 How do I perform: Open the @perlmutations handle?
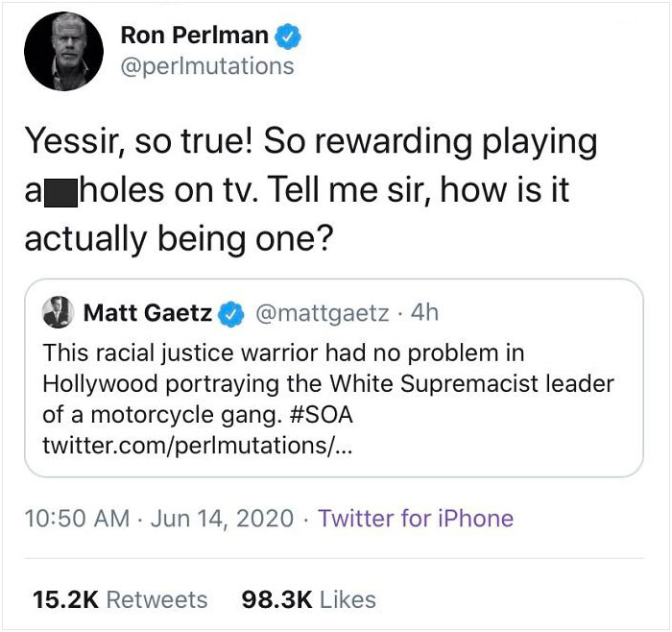click(207, 67)
